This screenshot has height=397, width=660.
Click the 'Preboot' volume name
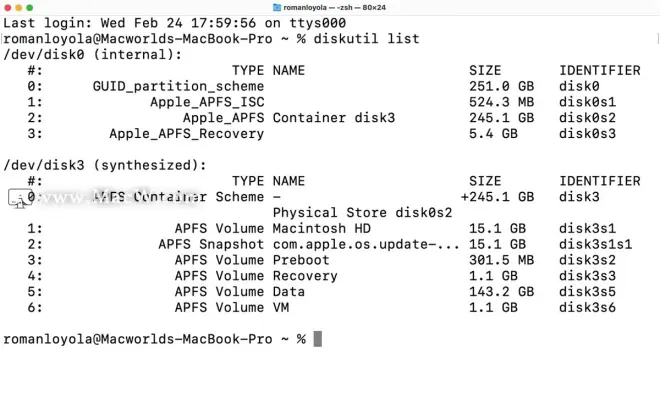(x=301, y=260)
